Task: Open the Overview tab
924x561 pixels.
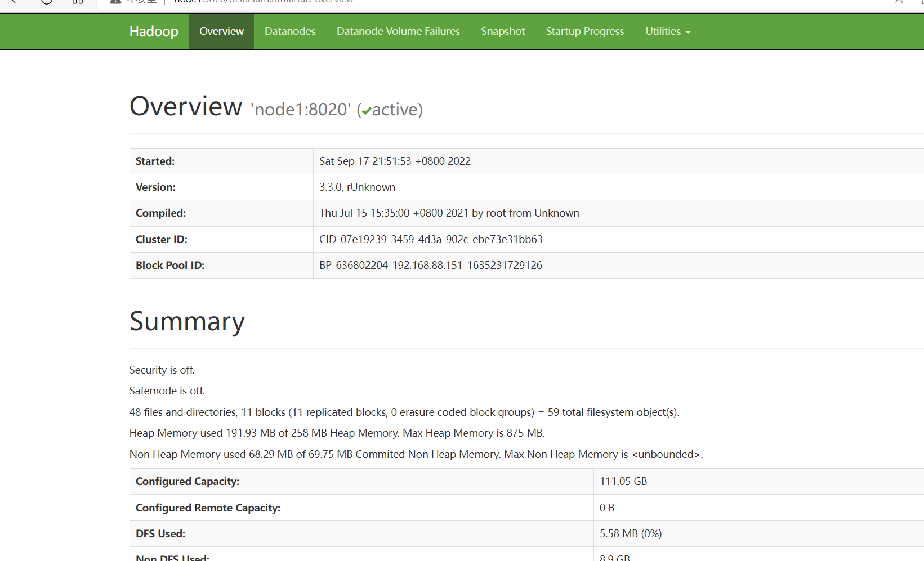Action: click(x=221, y=32)
